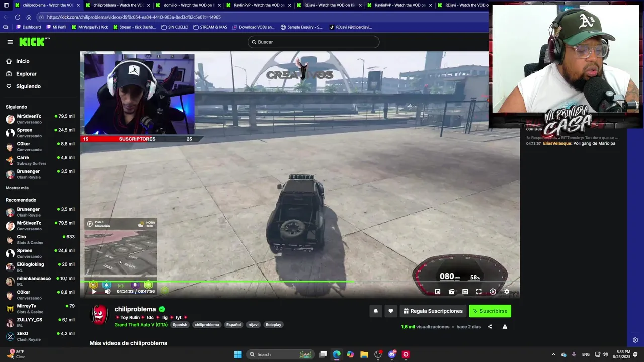The image size is (644, 362).
Task: Open milenkanolasco's IRL stream
Action: (x=40, y=281)
